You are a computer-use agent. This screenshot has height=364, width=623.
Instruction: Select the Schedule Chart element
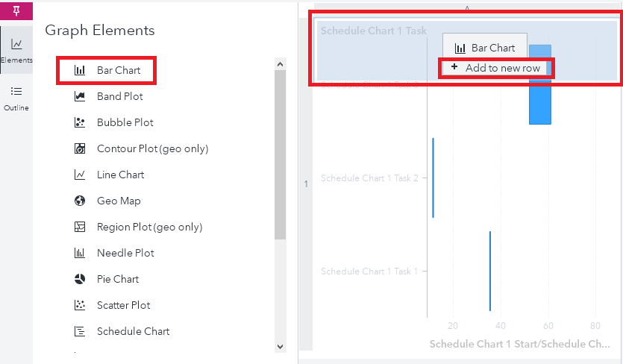click(133, 332)
